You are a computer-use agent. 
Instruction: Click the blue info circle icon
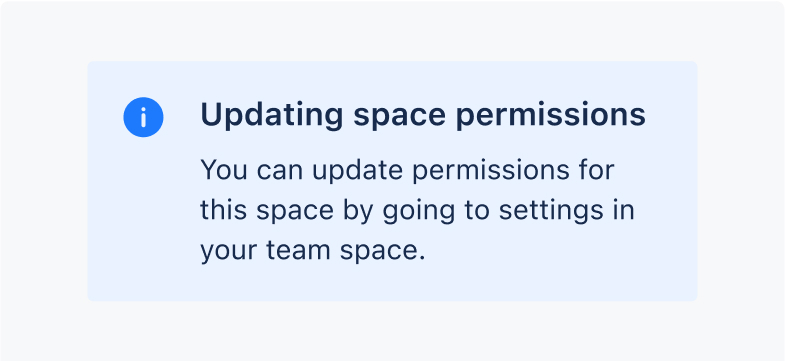143,117
